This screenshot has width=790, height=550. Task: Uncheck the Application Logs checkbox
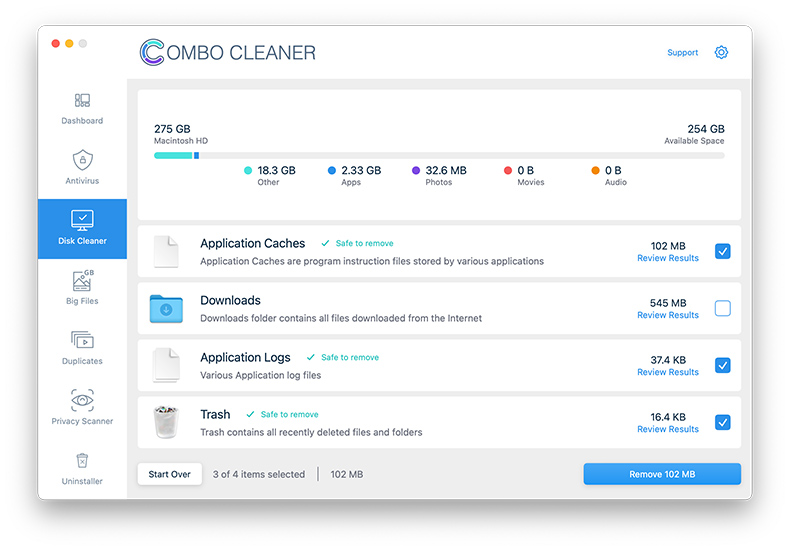point(723,365)
